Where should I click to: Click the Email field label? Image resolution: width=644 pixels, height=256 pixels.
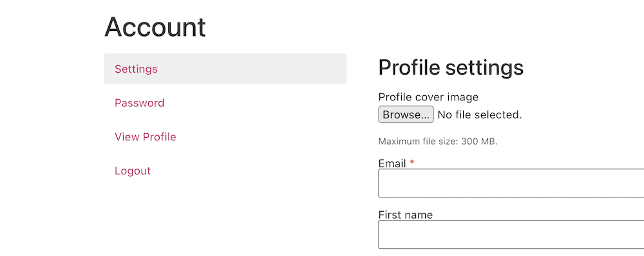pyautogui.click(x=392, y=163)
